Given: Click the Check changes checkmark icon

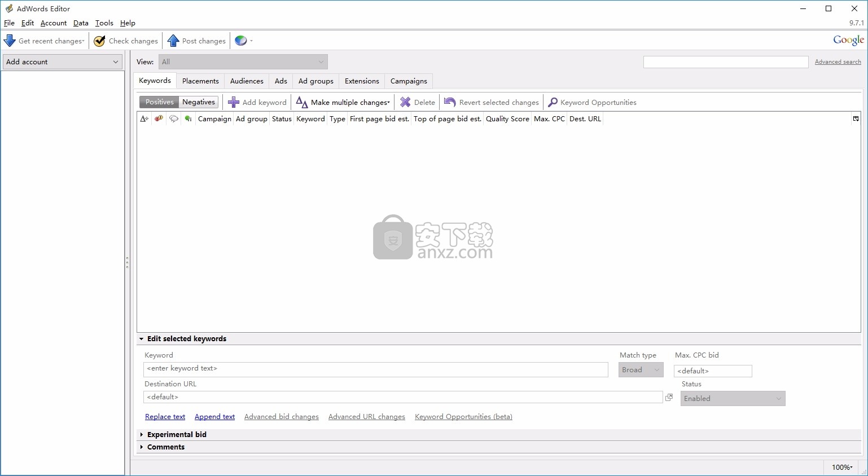Looking at the screenshot, I should [99, 41].
